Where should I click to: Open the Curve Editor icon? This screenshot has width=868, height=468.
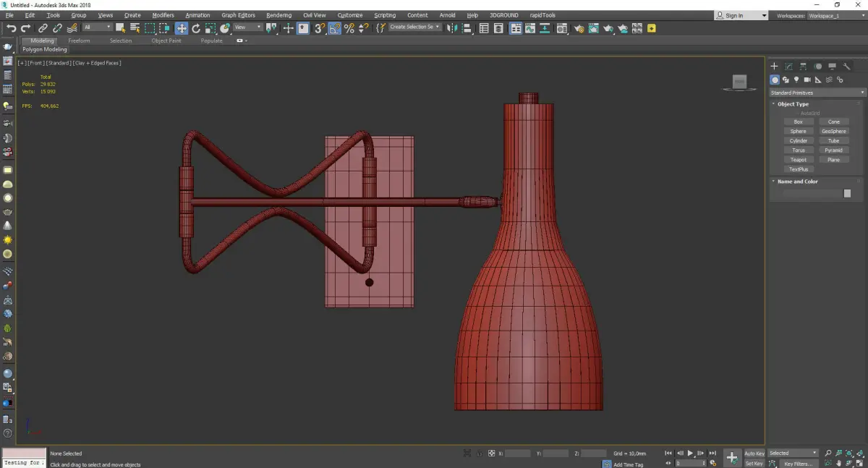529,28
